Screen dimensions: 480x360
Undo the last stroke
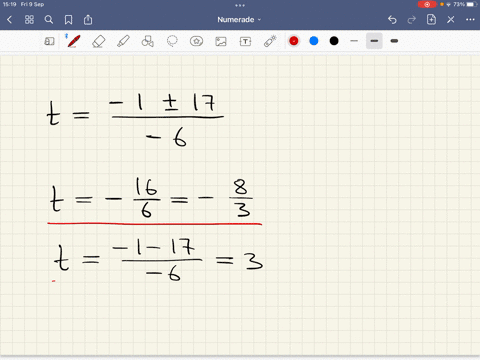[x=392, y=20]
